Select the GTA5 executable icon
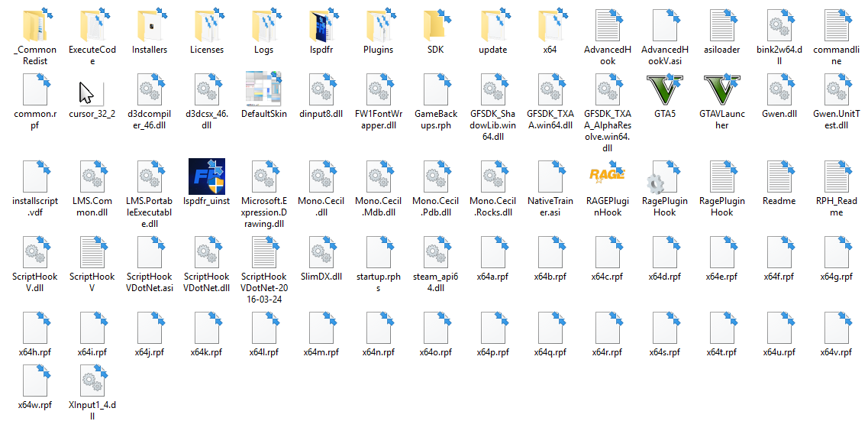The width and height of the screenshot is (868, 434). tap(665, 89)
